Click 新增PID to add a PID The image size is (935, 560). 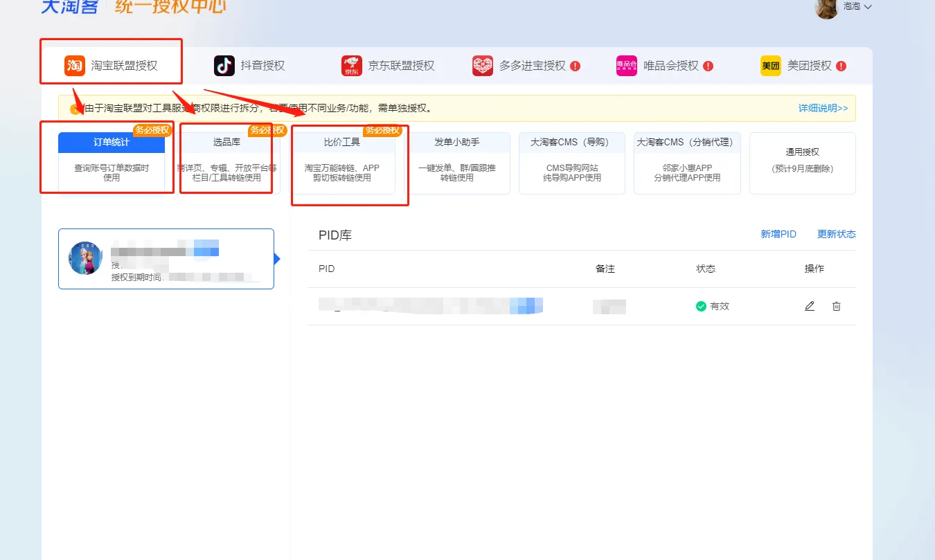pyautogui.click(x=778, y=235)
